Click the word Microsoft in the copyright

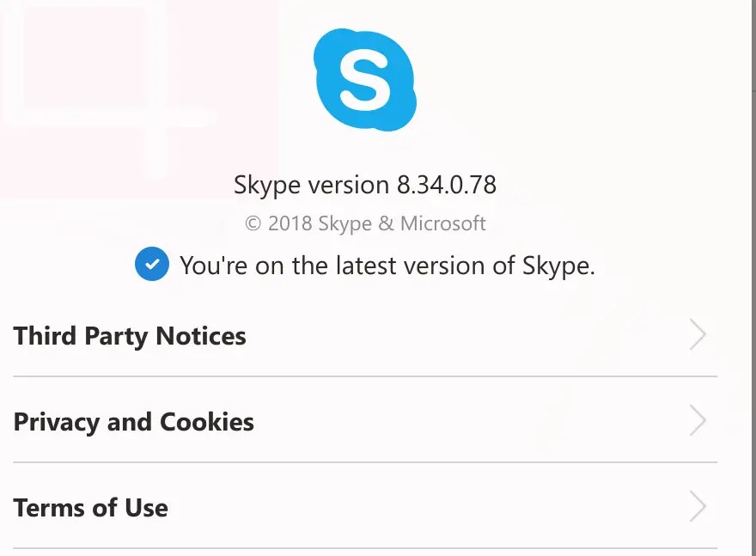442,224
